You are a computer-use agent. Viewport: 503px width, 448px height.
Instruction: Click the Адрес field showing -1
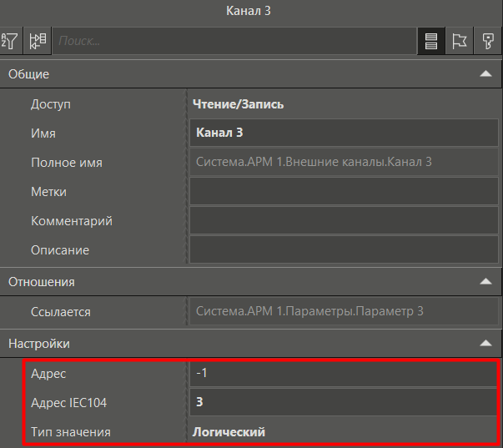click(344, 373)
